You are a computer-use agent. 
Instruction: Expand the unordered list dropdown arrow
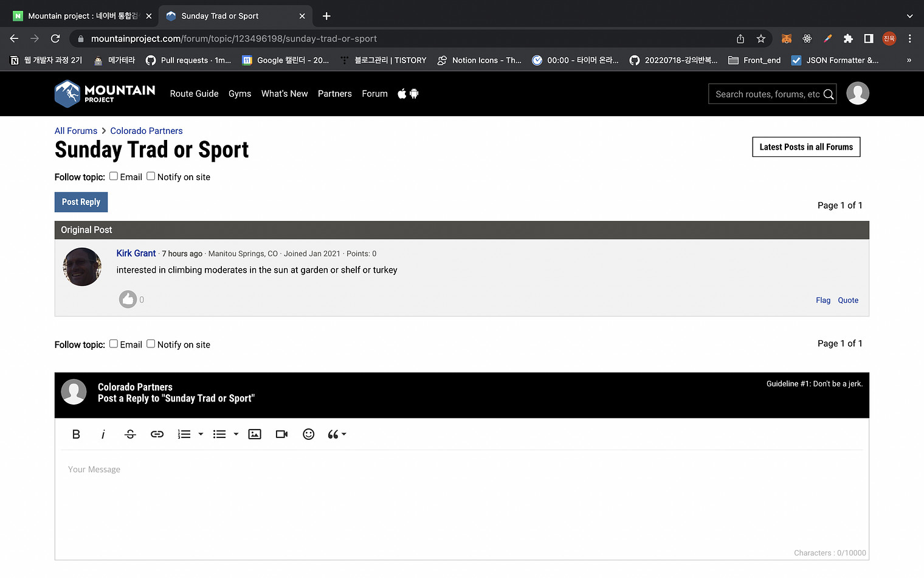236,434
